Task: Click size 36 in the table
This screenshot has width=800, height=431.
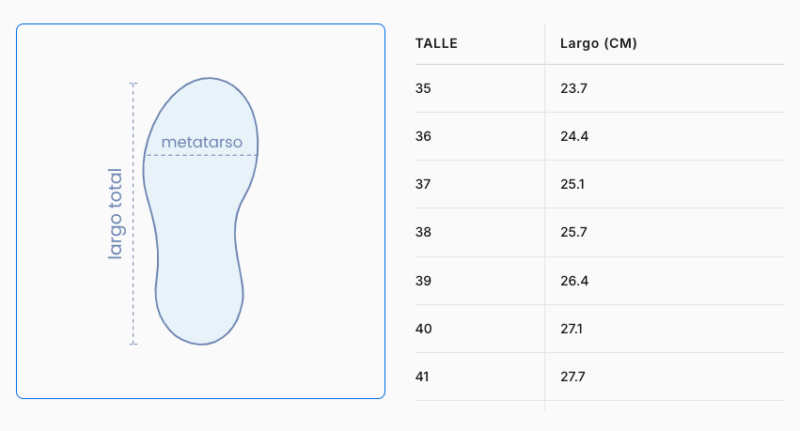Action: [423, 136]
